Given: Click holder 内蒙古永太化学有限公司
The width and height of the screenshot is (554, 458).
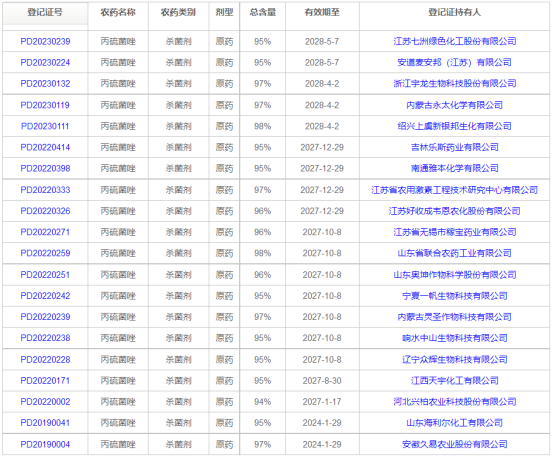Looking at the screenshot, I should (455, 105).
